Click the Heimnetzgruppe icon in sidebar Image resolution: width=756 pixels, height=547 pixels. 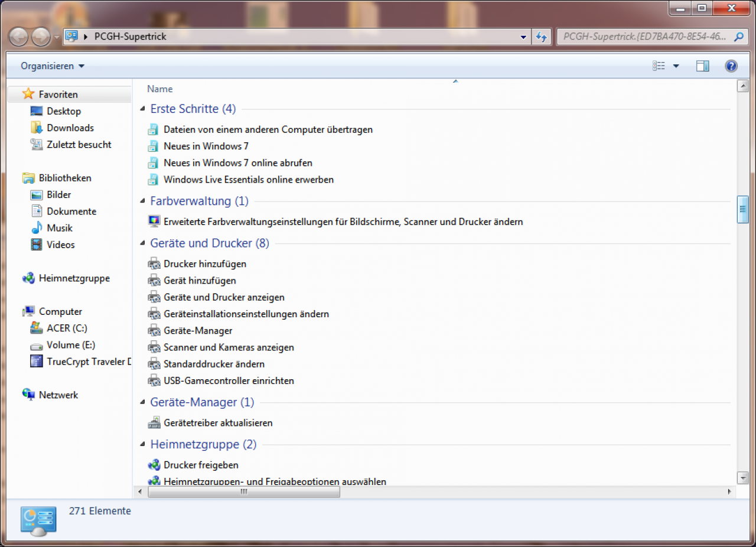tap(28, 278)
